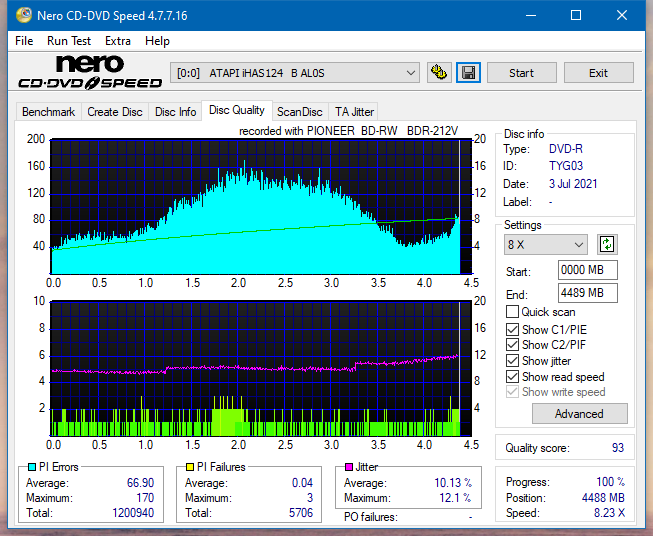Click the magenta Jitter legend swatch
The image size is (653, 536).
tap(349, 467)
